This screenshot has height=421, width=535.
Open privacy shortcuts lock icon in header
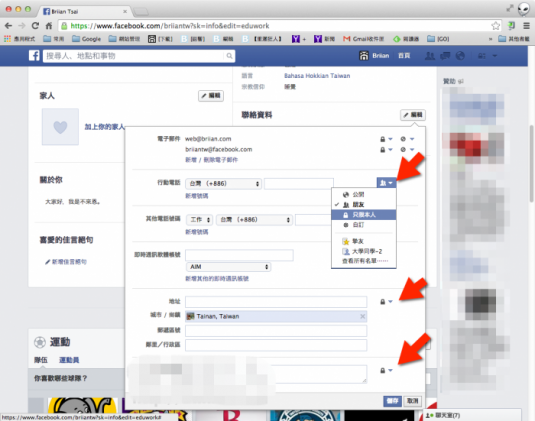pos(481,56)
